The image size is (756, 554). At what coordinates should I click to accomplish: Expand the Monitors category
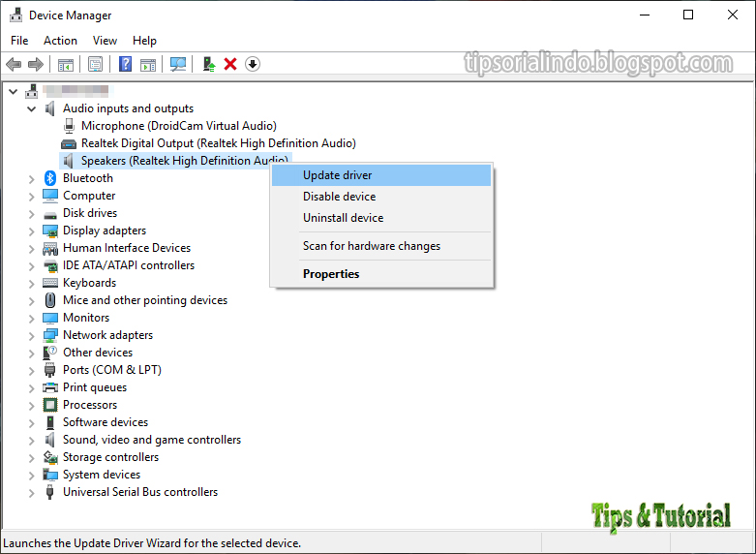coord(32,319)
